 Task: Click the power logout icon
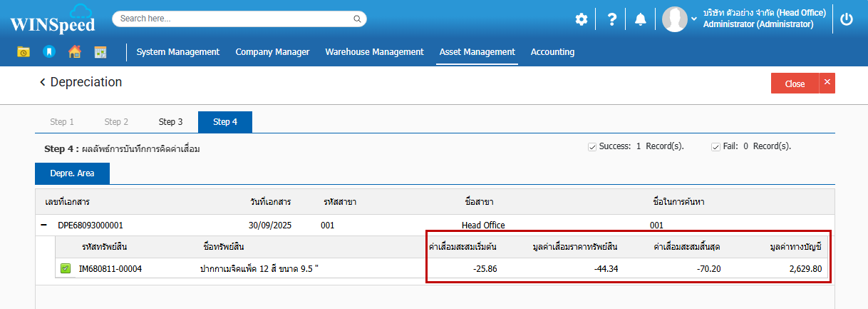847,19
